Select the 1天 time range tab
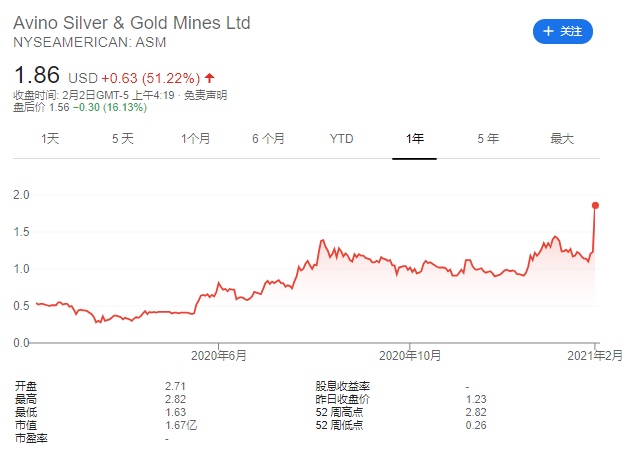 (50, 139)
